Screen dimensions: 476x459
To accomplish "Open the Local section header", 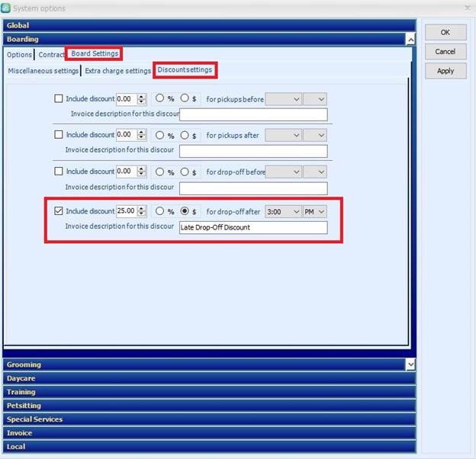I will click(x=209, y=447).
